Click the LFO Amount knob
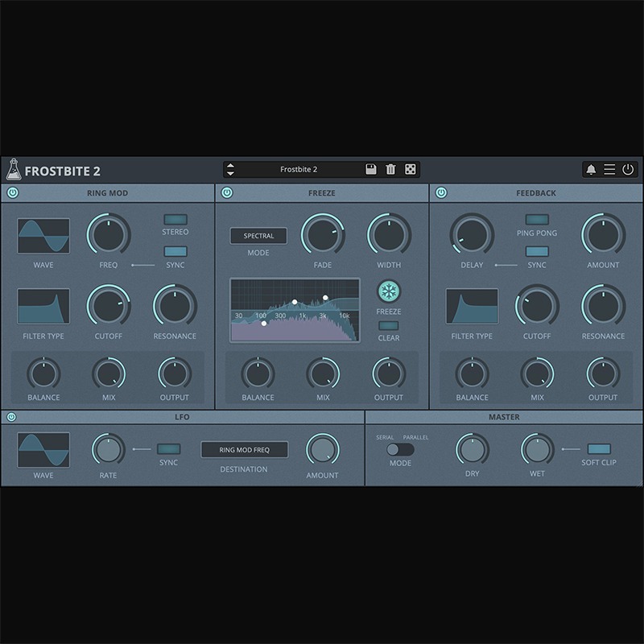644x644 pixels. tap(323, 449)
